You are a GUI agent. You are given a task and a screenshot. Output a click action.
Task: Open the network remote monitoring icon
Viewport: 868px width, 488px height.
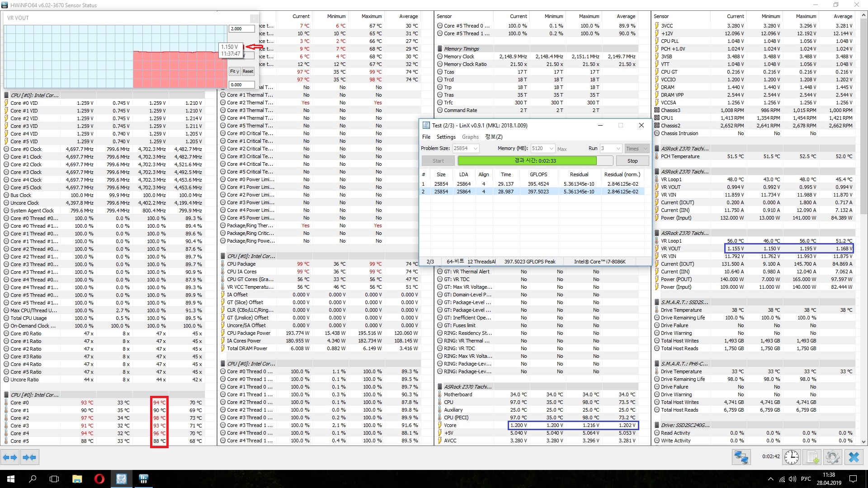(x=741, y=457)
